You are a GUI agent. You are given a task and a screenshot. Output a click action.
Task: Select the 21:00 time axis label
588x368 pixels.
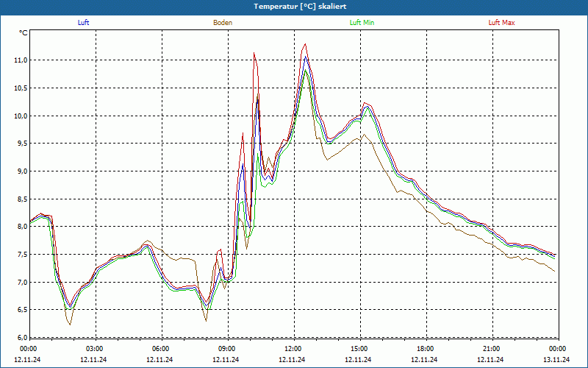click(491, 349)
